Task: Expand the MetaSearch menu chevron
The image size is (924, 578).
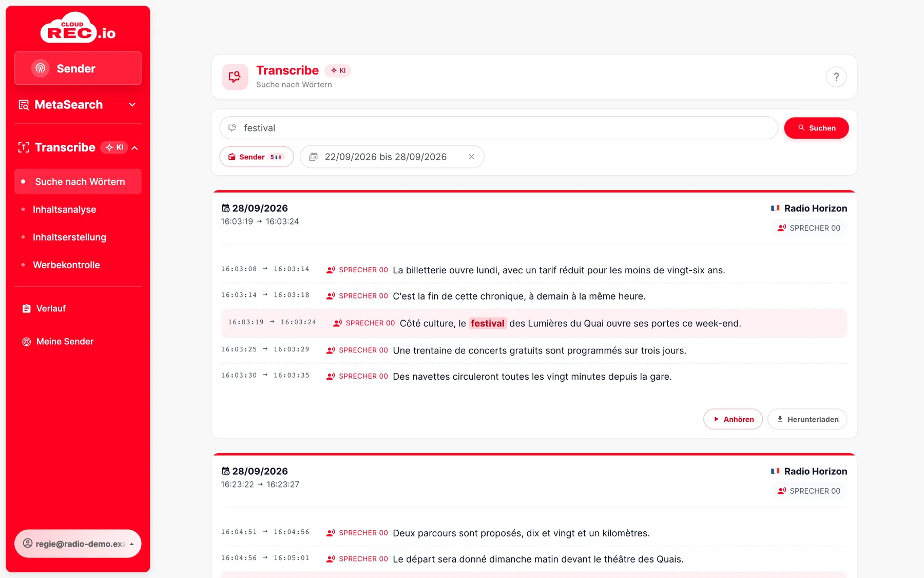Action: coord(132,105)
